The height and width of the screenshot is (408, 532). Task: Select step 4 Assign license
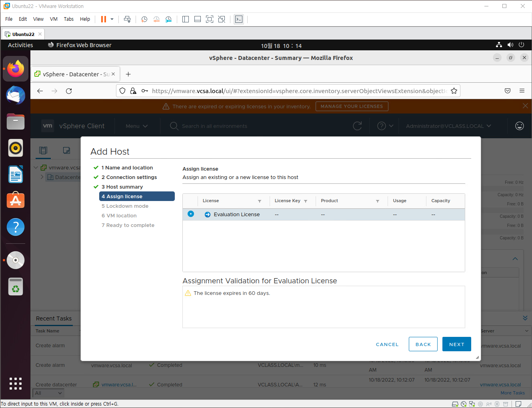click(137, 196)
